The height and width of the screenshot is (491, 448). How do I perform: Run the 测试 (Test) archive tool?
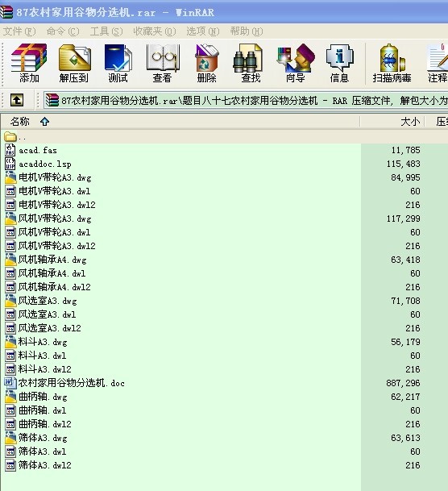click(x=118, y=64)
